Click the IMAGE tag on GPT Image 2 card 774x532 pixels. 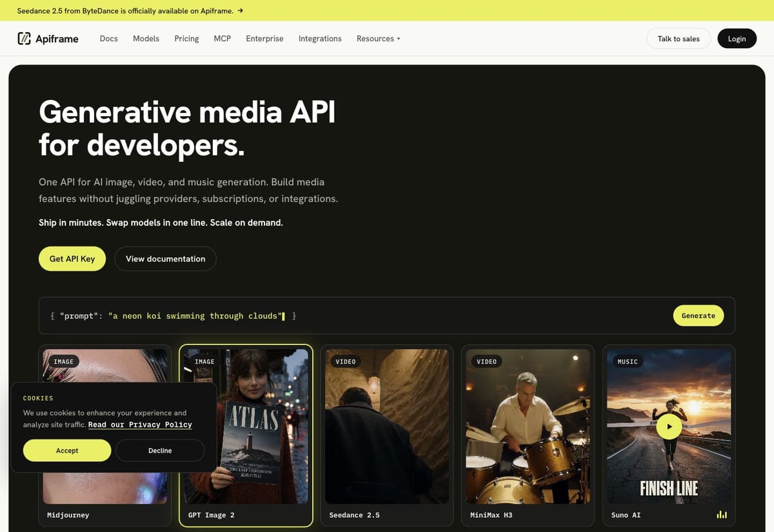[204, 362]
